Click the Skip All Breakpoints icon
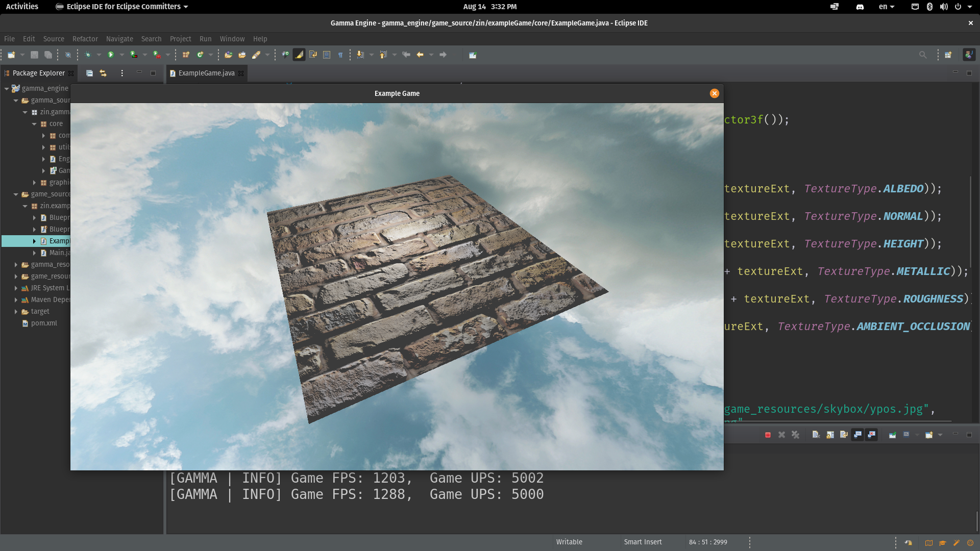Screen dimensions: 980x551 [x=68, y=55]
